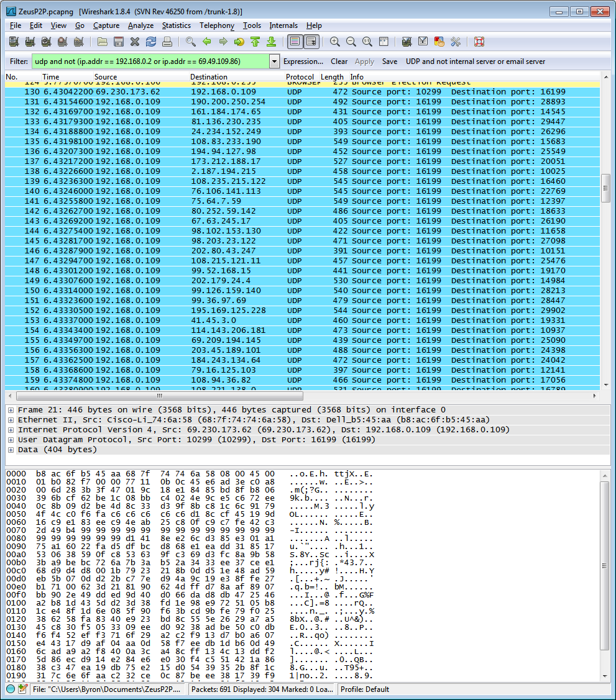Open a capture file
This screenshot has height=700, width=616.
(x=101, y=42)
